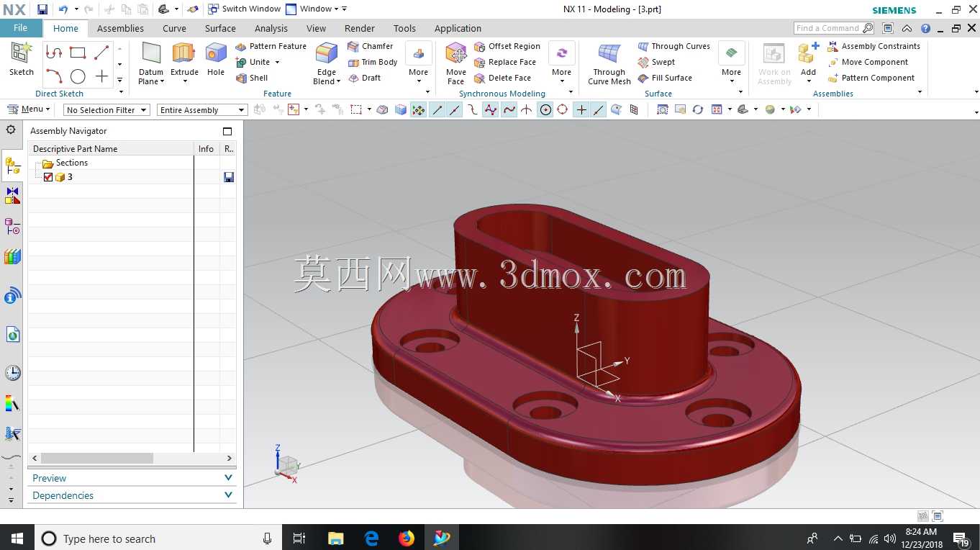Click the Extrude tool icon
The image size is (980, 550).
pyautogui.click(x=184, y=53)
